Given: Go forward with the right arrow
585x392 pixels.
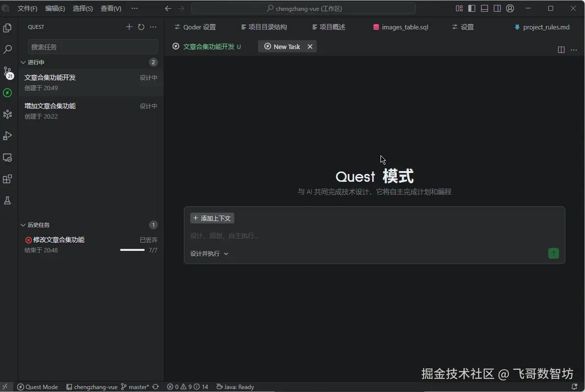Looking at the screenshot, I should tap(181, 9).
